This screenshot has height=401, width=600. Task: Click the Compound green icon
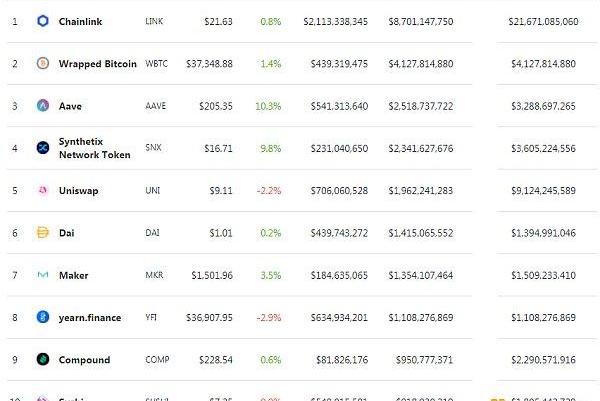43,359
